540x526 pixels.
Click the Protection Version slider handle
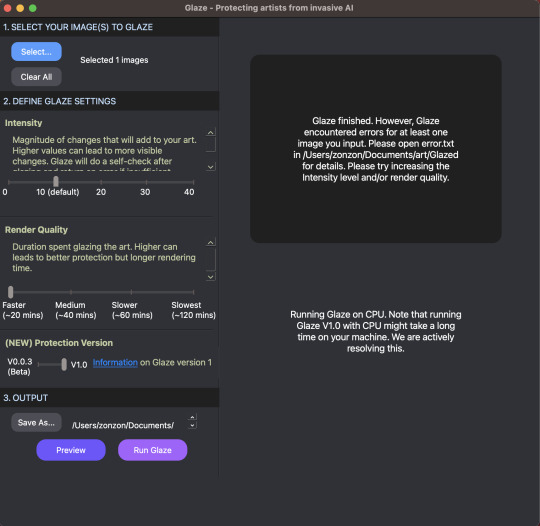(64, 364)
